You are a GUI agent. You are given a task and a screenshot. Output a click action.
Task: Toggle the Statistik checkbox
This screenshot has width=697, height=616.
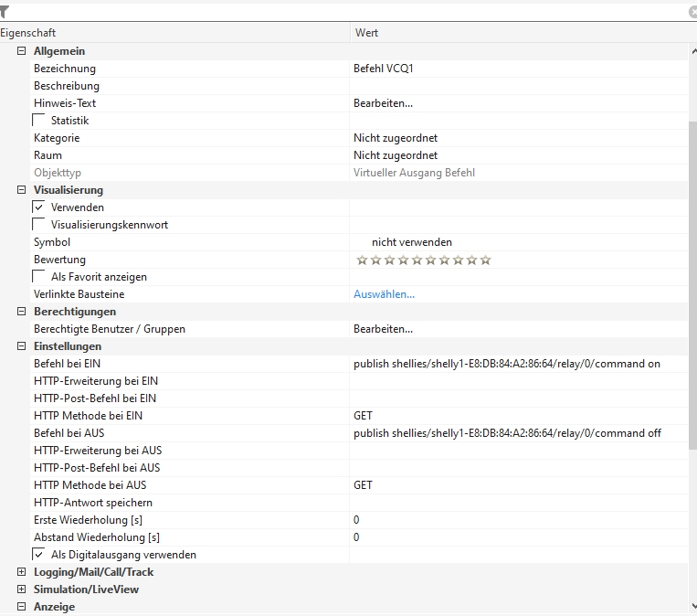point(38,121)
